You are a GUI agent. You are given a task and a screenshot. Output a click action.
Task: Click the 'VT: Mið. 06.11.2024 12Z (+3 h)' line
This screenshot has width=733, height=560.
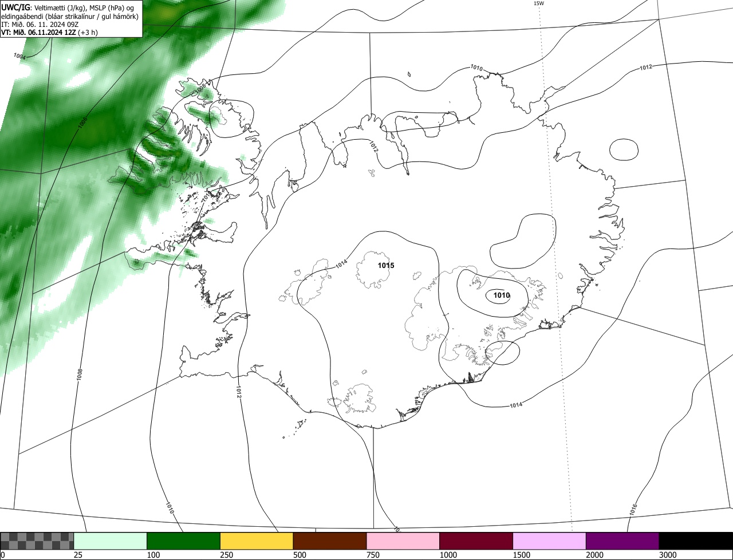pyautogui.click(x=49, y=32)
